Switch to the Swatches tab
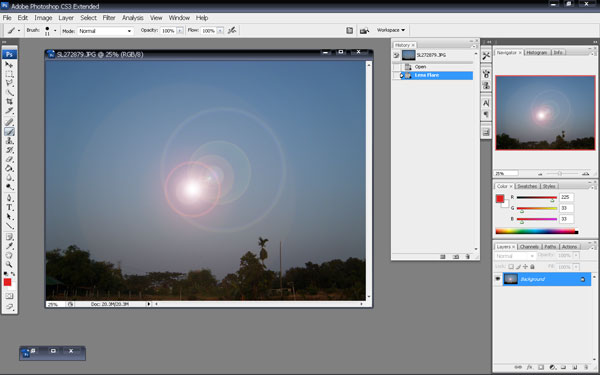 coord(527,186)
